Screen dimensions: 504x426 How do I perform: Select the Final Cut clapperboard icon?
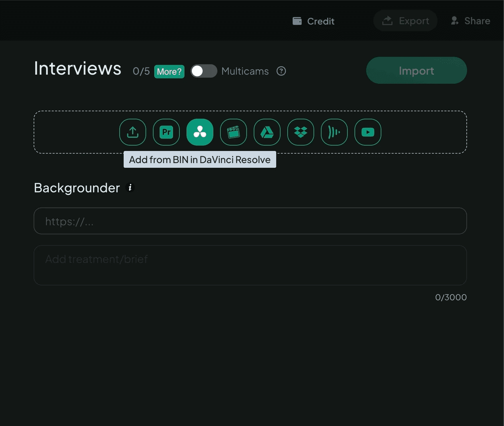pos(234,132)
